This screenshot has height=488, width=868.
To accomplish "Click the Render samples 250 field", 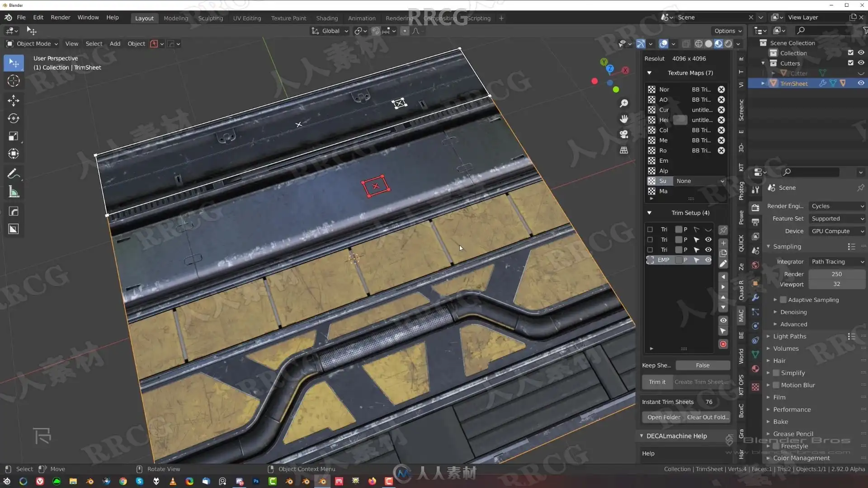I will pos(836,274).
